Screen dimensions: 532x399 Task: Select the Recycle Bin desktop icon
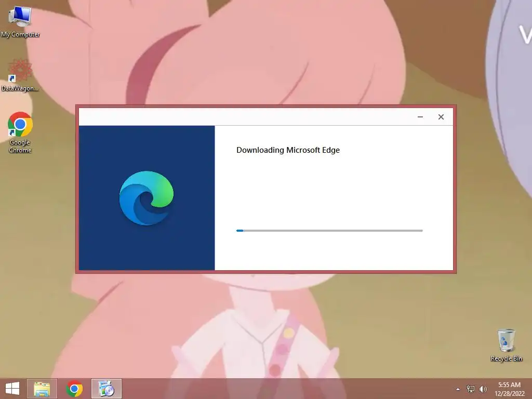(x=506, y=345)
